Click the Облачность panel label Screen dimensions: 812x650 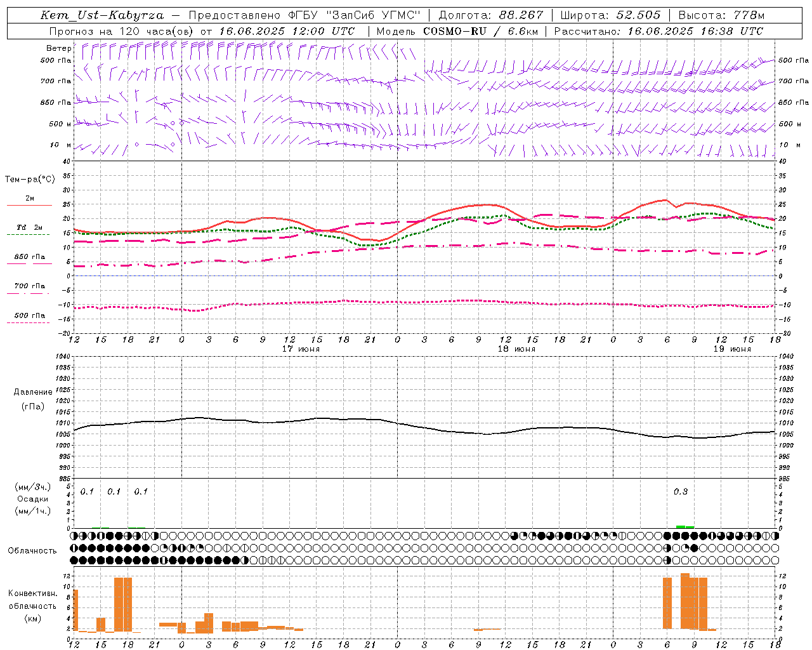pos(32,550)
